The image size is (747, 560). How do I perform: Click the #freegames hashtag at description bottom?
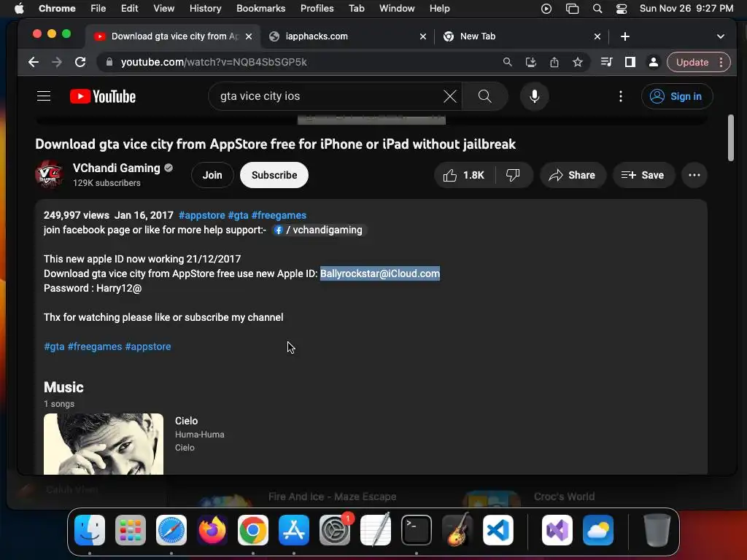tap(95, 346)
